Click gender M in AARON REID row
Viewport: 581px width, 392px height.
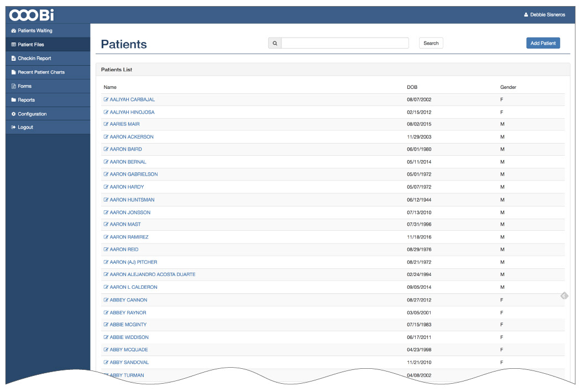coord(503,250)
